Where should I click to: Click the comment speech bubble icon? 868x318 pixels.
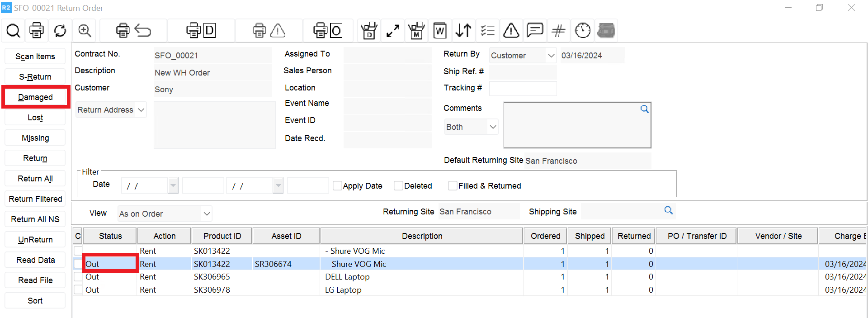[535, 31]
